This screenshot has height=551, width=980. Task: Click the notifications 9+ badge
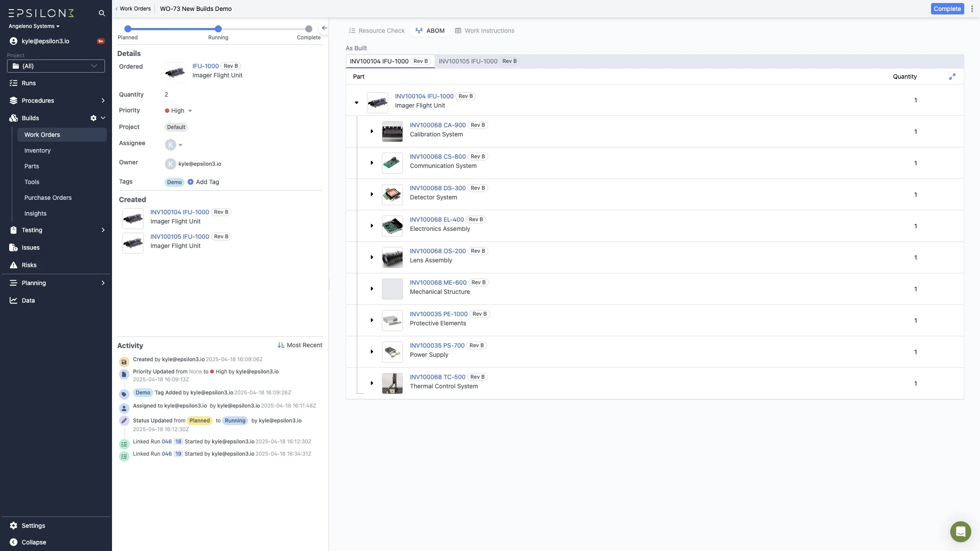pyautogui.click(x=101, y=41)
